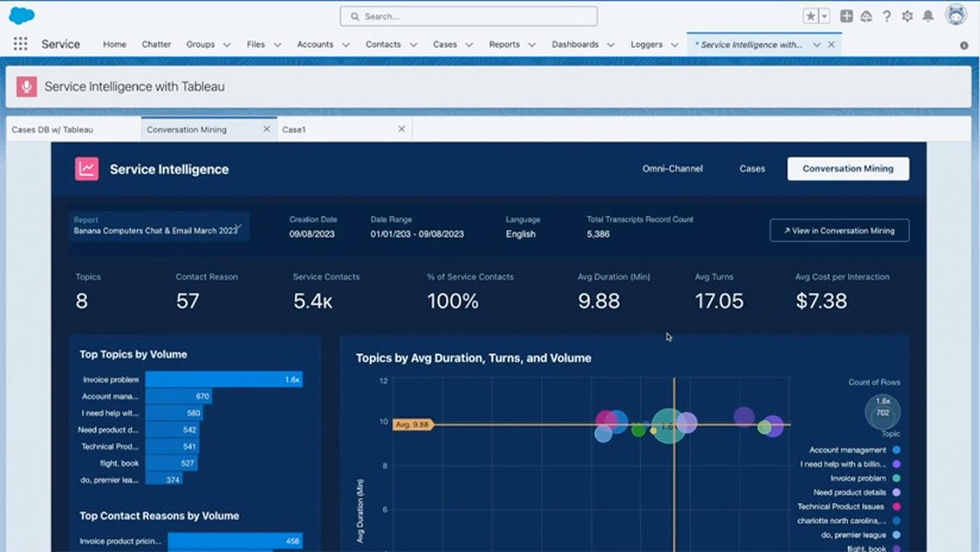980x552 pixels.
Task: Expand the Dashboards tab dropdown chevron
Action: 610,45
